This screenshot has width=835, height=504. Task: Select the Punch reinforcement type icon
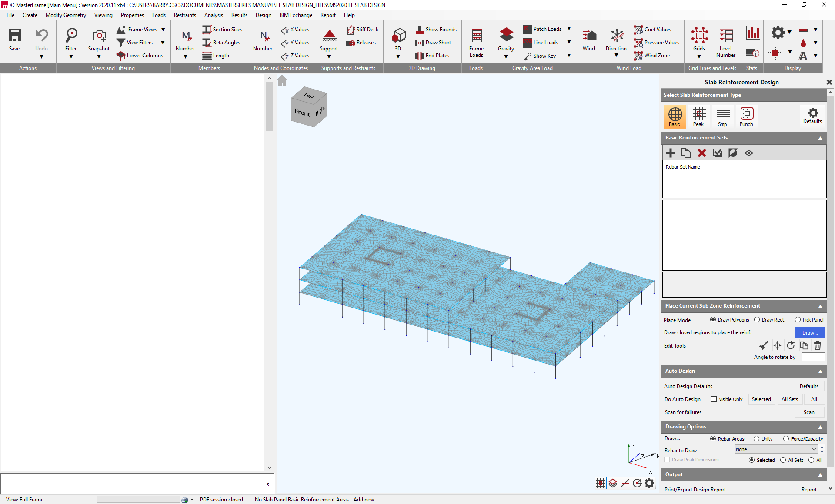click(746, 116)
